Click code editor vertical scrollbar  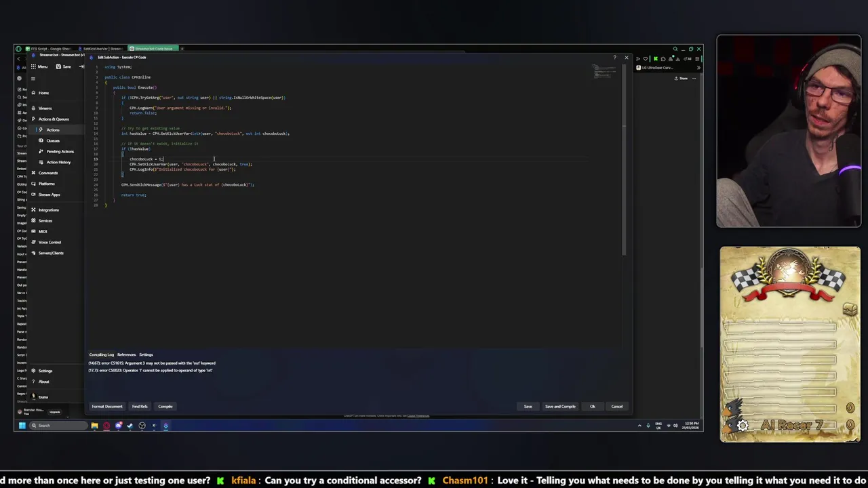[624, 159]
